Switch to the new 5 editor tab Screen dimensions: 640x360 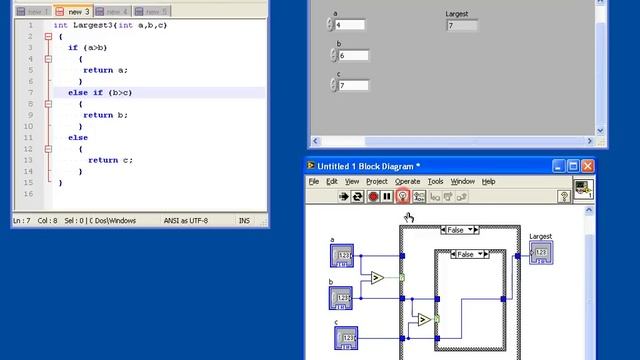pyautogui.click(x=152, y=11)
